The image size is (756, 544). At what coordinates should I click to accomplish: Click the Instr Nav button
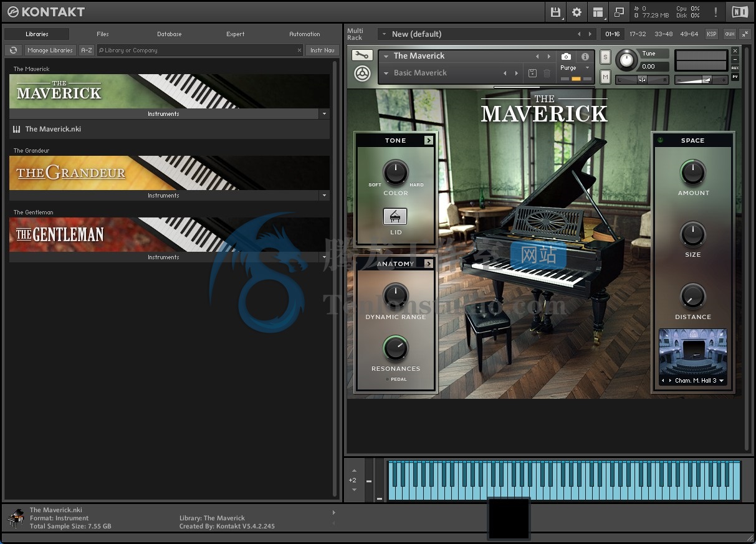click(322, 50)
